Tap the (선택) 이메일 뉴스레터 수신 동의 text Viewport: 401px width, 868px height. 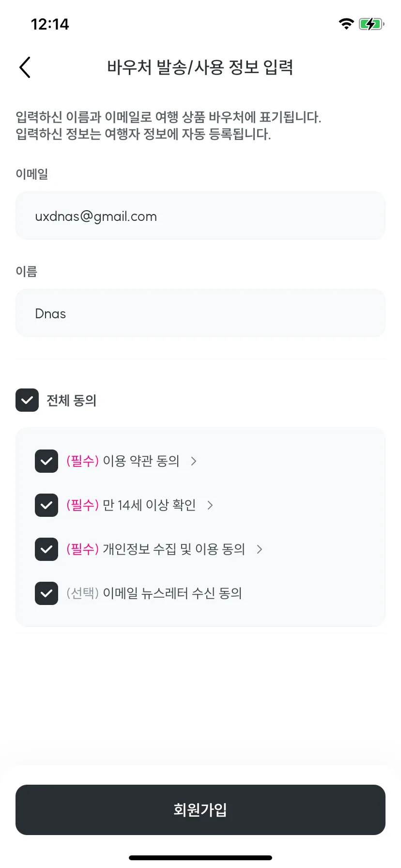pos(154,593)
